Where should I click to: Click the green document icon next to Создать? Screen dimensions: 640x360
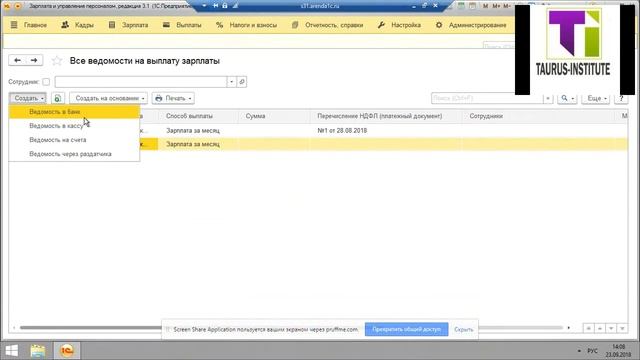tap(58, 98)
